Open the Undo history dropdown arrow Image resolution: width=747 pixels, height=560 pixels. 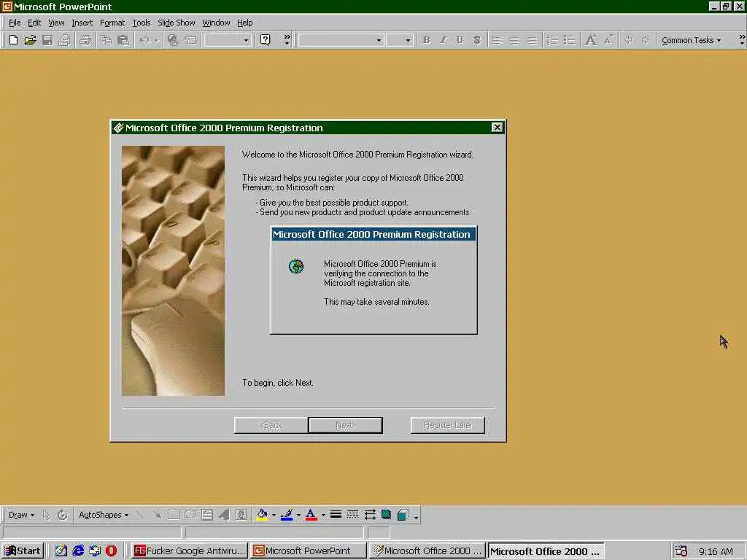[156, 41]
